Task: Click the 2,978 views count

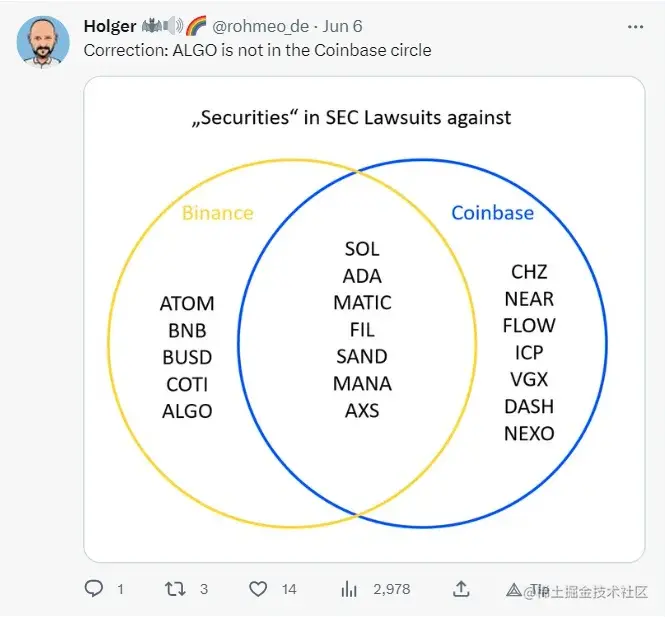Action: coord(392,589)
